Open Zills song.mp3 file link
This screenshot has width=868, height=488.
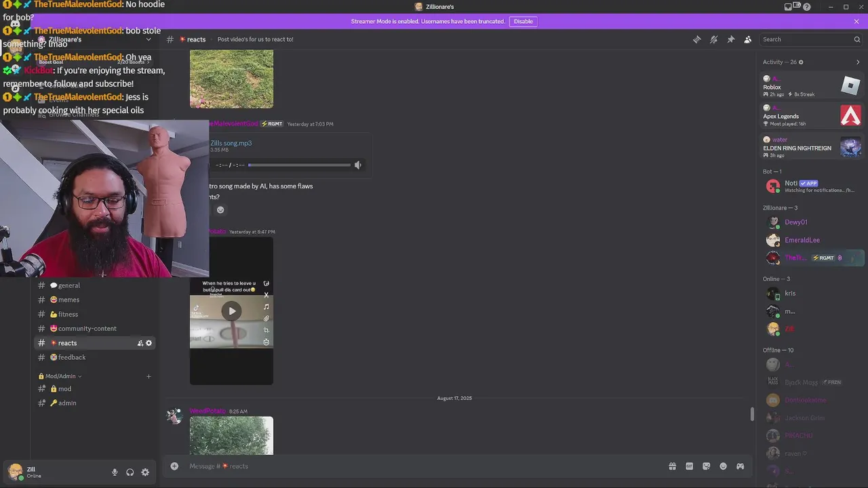pos(231,143)
